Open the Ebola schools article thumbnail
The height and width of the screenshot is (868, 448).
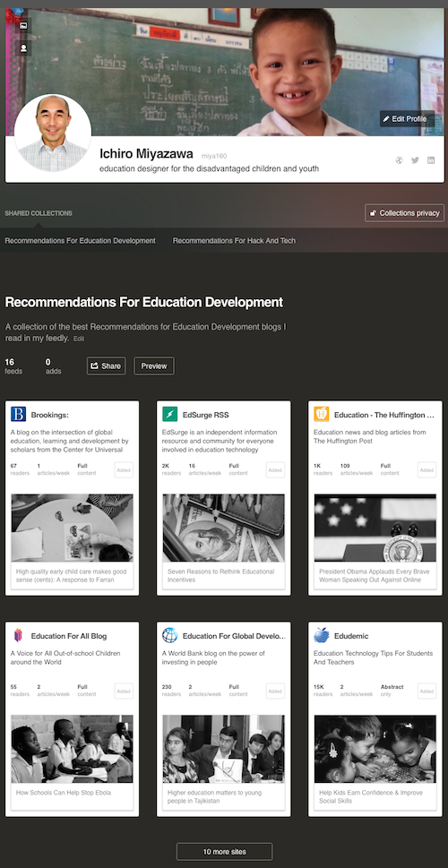(x=72, y=749)
